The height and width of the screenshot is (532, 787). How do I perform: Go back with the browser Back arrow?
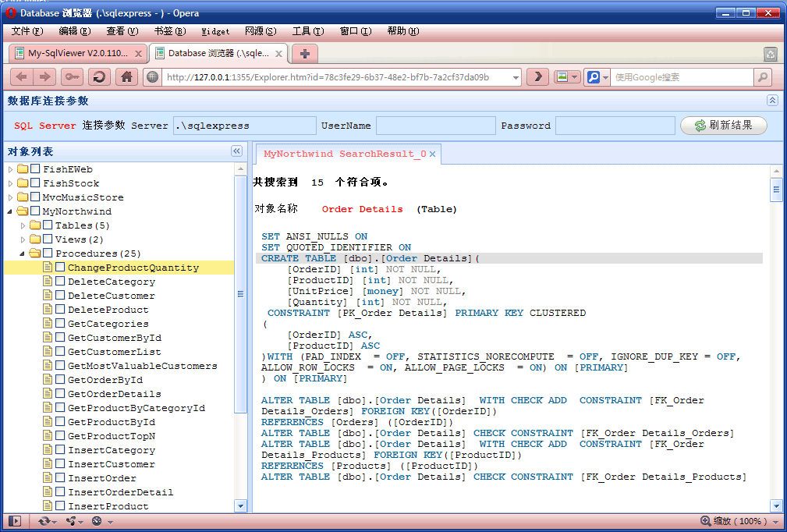(x=22, y=76)
